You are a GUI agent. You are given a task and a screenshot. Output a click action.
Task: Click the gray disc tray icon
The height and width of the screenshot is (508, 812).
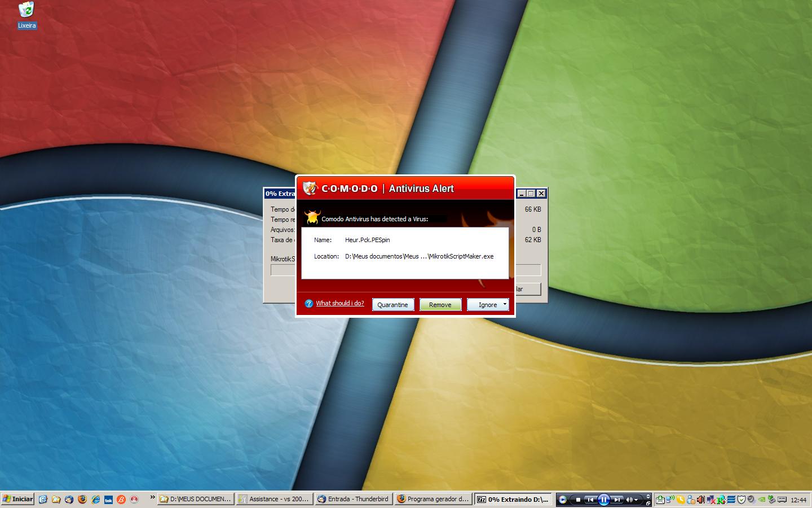(x=752, y=499)
